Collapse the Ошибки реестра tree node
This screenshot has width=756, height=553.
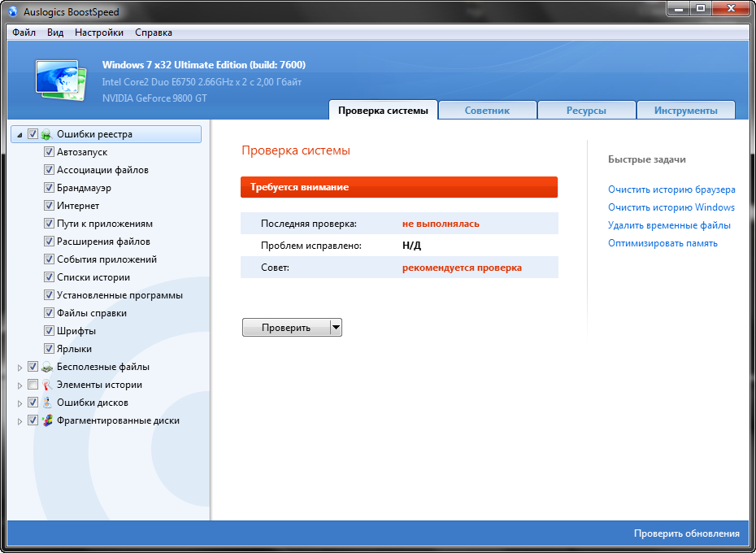[x=20, y=135]
